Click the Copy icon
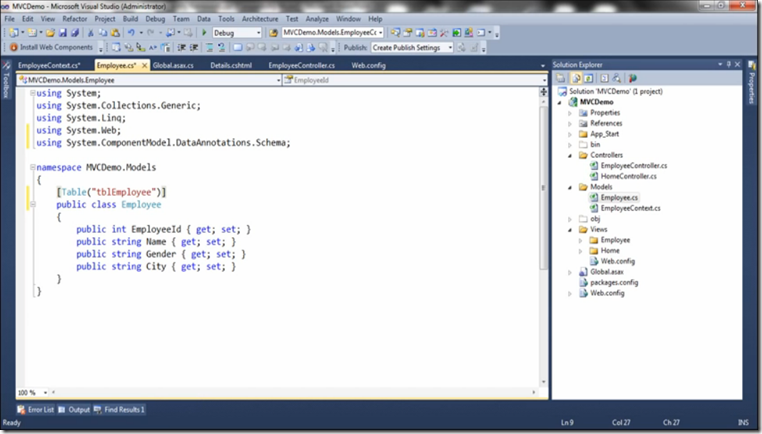Screen dimensions: 762x434 click(x=103, y=33)
